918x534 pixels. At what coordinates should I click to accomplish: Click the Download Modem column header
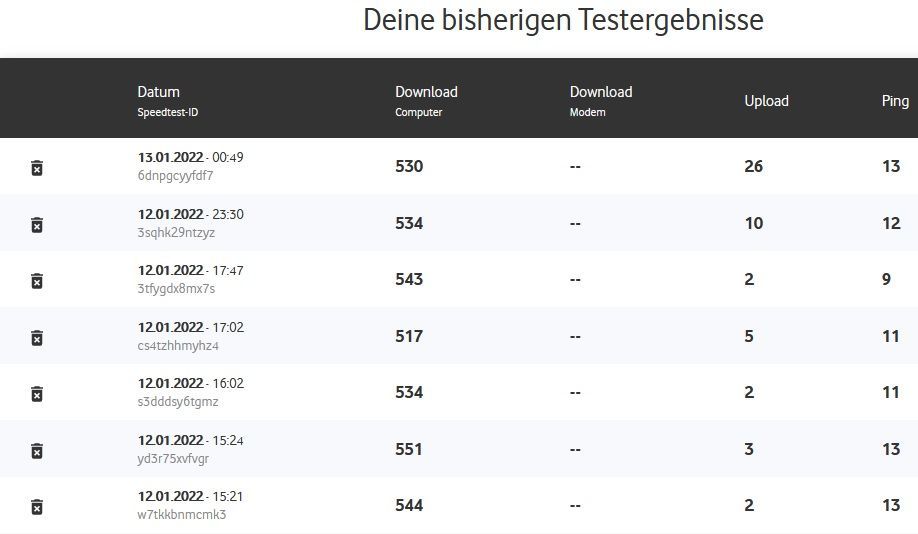point(601,92)
